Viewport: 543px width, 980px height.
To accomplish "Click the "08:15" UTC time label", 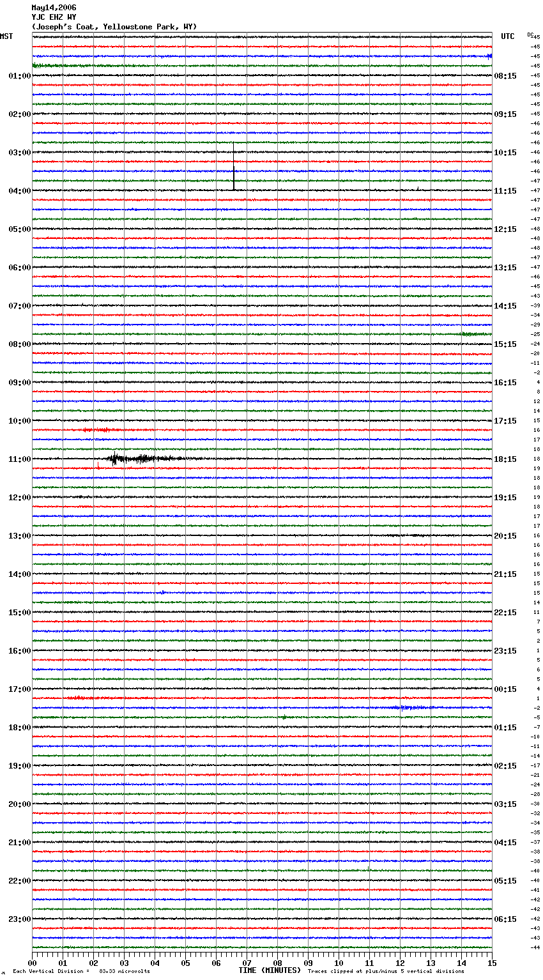I will click(x=505, y=76).
